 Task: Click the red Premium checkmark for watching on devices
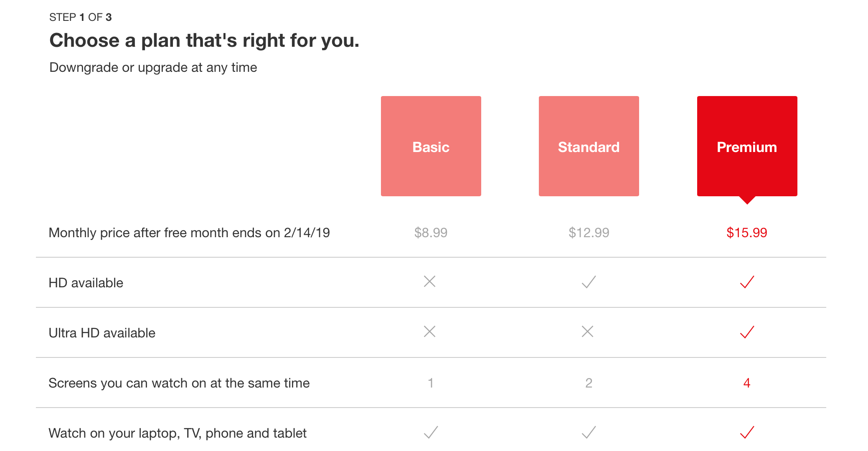[747, 432]
